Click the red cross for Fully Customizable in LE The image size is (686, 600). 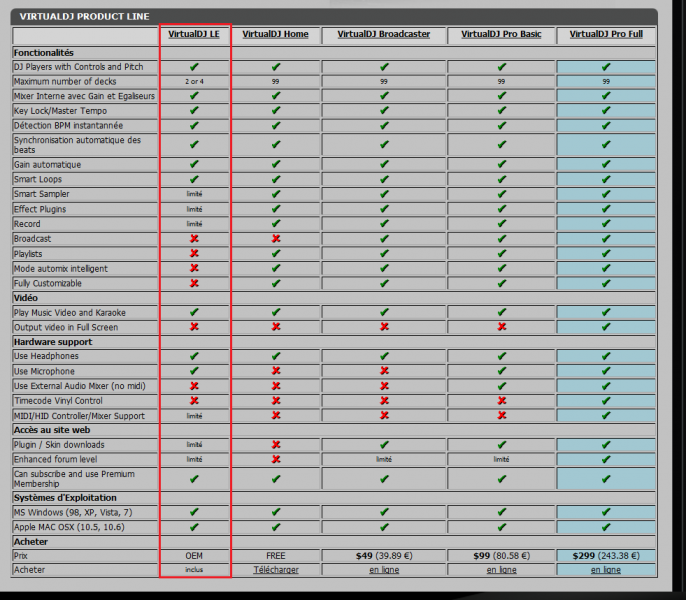[194, 283]
